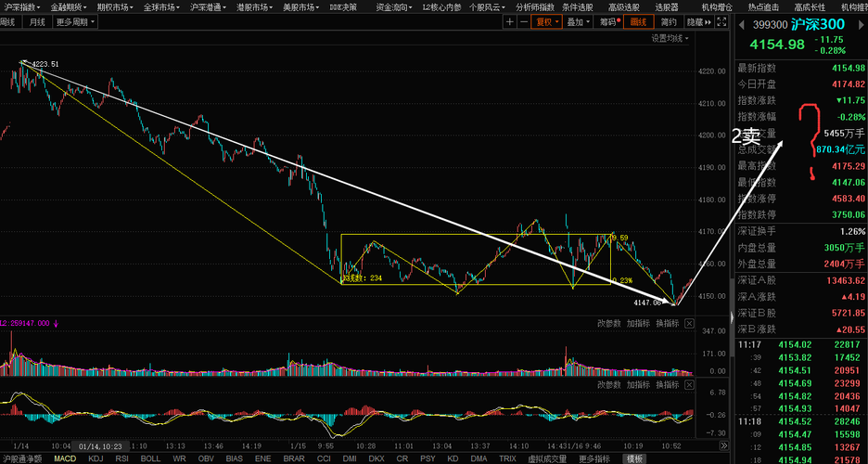Zoom out chart with minus icon
Image resolution: width=868 pixels, height=464 pixels.
523,22
